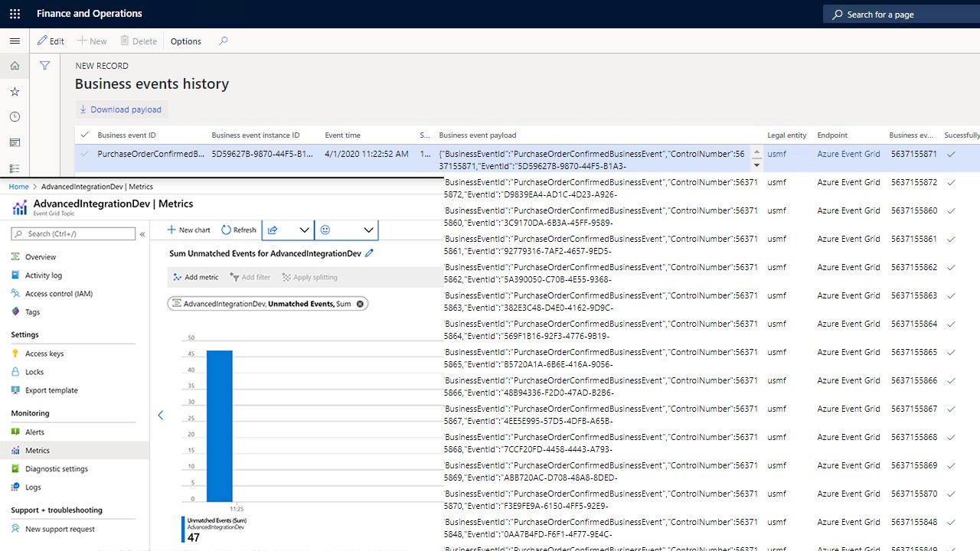This screenshot has height=551, width=980.
Task: Open Modules list icon in left rail
Action: pos(15,168)
